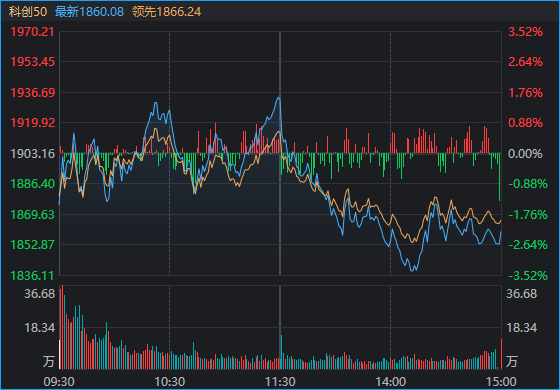Click the 15:00 time axis label
The image size is (560, 390).
click(x=501, y=382)
